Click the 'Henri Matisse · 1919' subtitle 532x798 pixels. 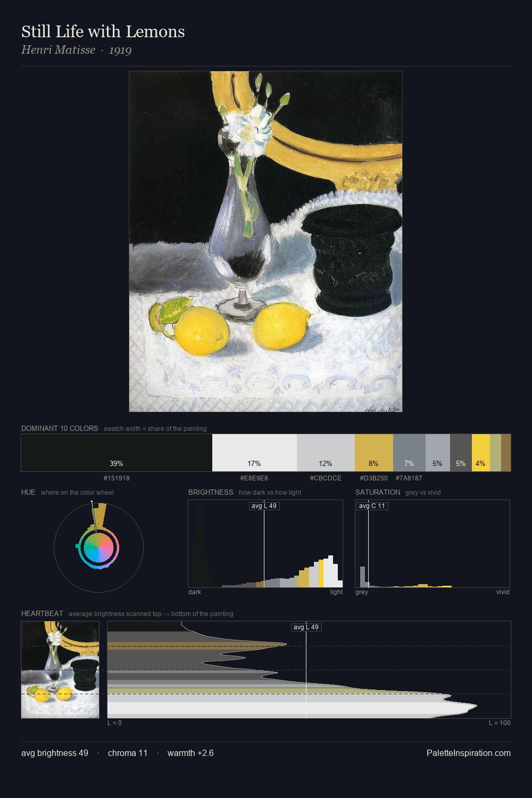click(77, 50)
